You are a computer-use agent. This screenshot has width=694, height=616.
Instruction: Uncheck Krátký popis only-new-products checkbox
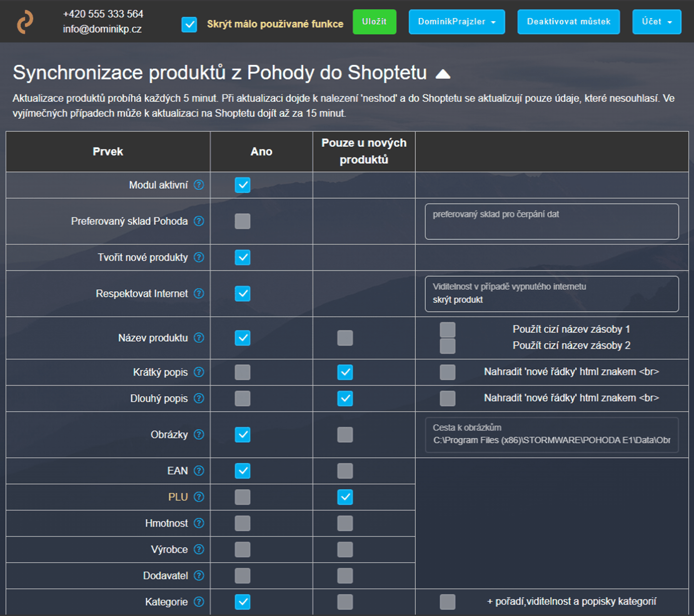pyautogui.click(x=345, y=372)
